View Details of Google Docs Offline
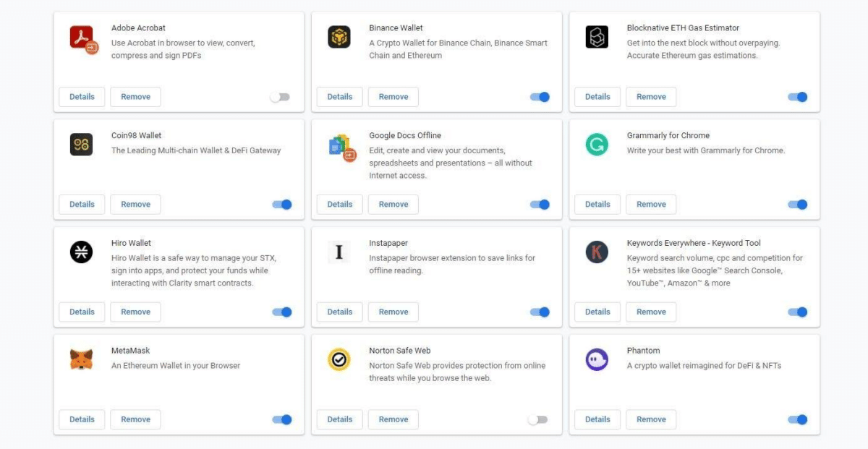868x449 pixels. (340, 205)
